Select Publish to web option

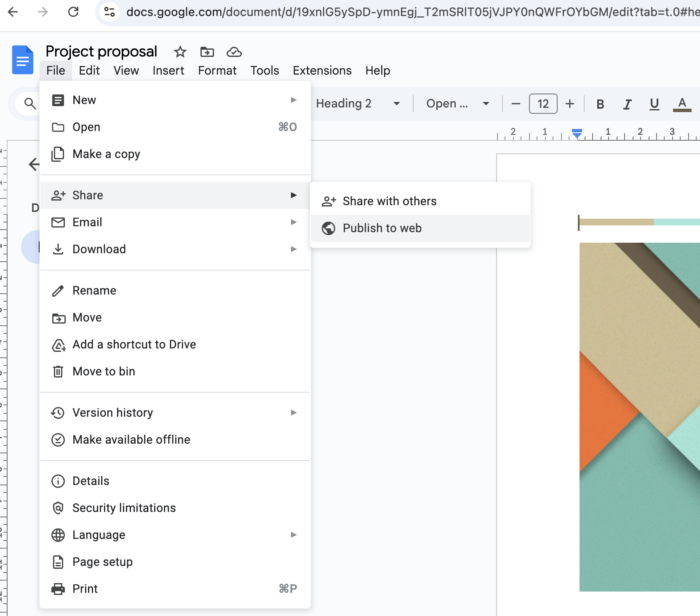pos(382,228)
